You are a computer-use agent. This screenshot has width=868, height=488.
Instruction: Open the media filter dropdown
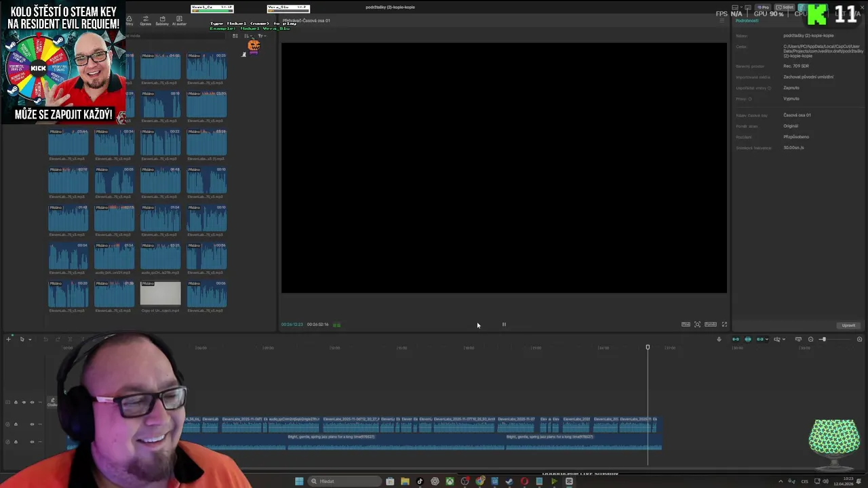(x=262, y=35)
